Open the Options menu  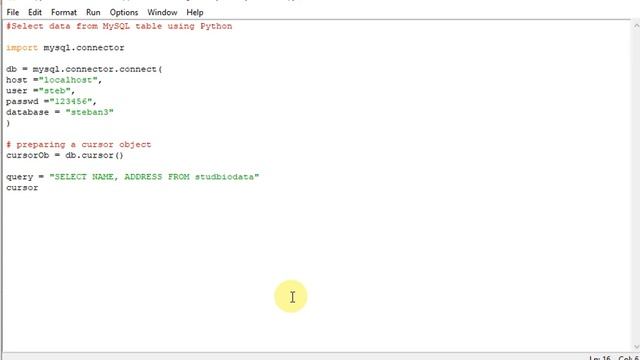point(124,12)
